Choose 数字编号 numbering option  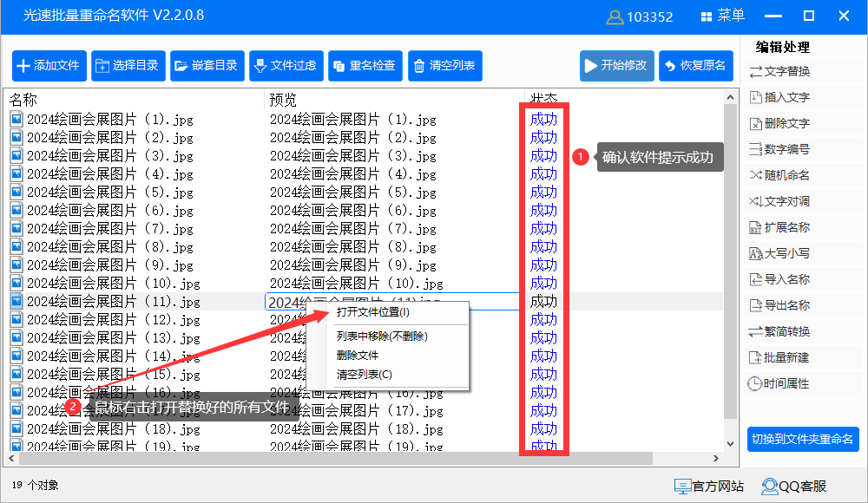tap(780, 149)
